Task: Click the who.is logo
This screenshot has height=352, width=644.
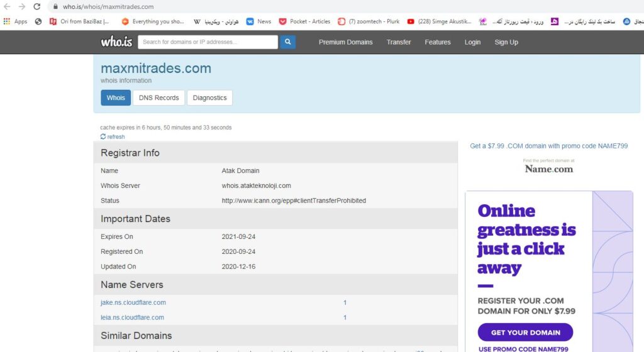Action: click(116, 42)
